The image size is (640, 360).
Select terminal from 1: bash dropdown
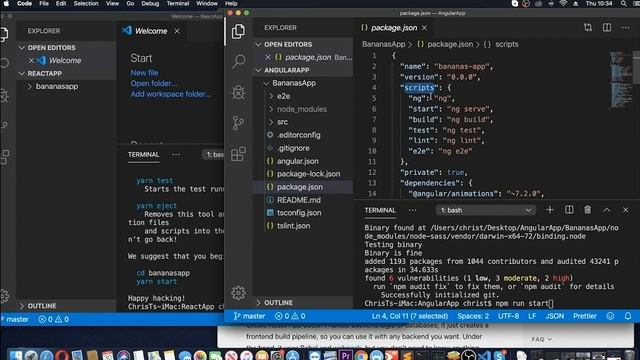[485, 210]
